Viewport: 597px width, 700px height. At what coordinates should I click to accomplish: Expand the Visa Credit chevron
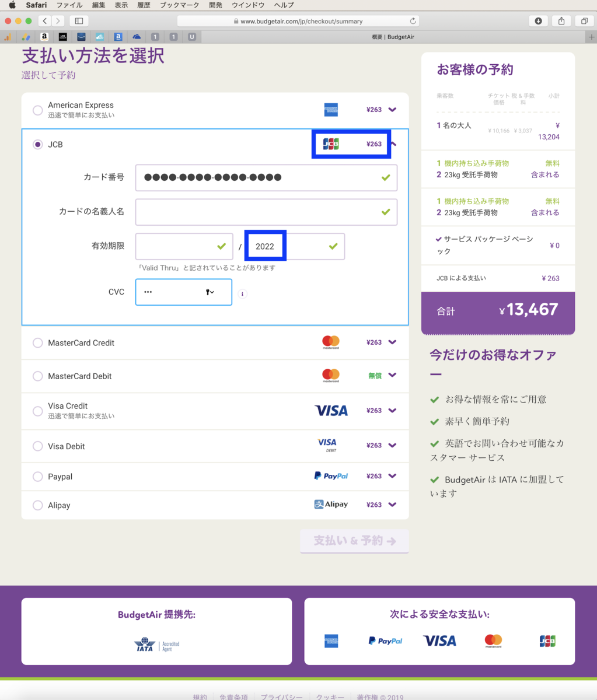392,411
